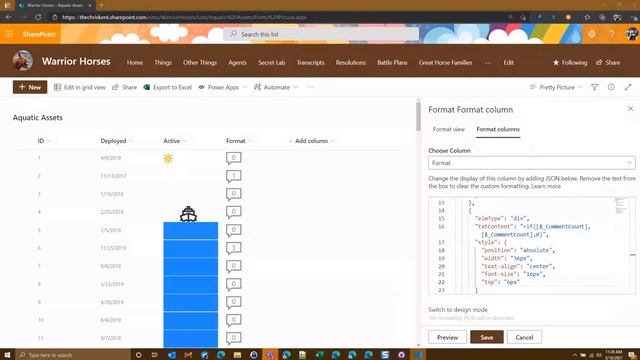Expand content with the full-screen arrow icon

point(628,87)
